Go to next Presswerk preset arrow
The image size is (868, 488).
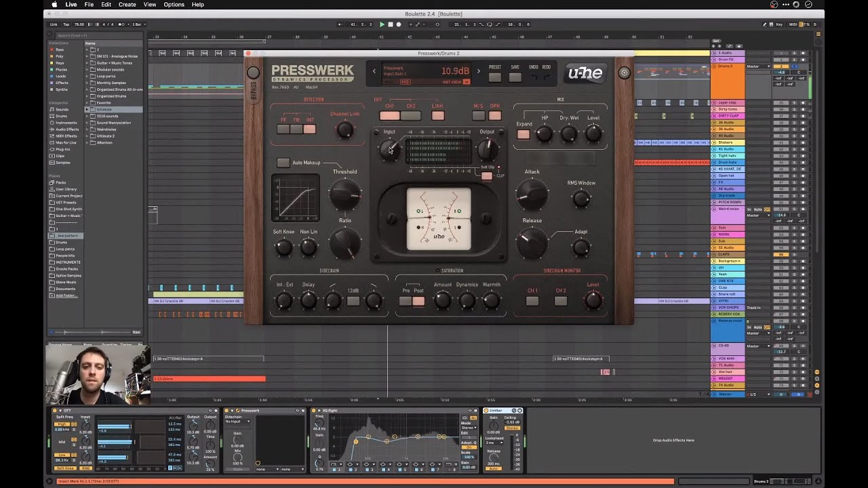tap(478, 70)
